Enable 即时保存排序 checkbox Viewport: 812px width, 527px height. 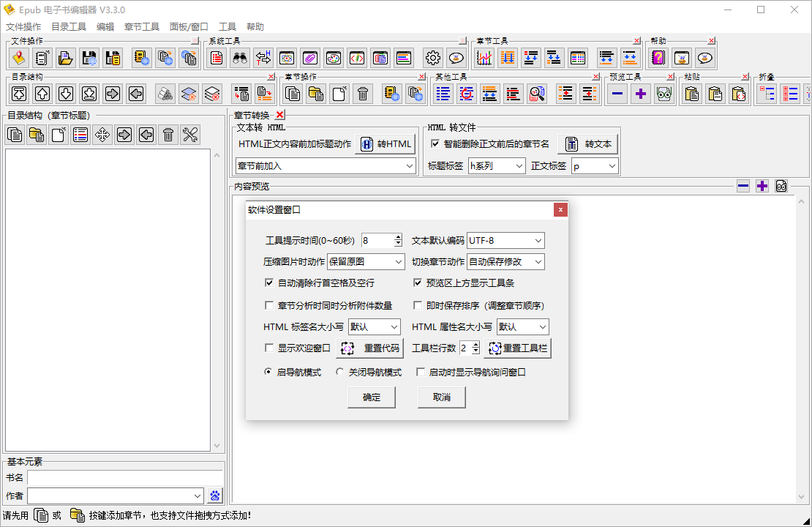pyautogui.click(x=418, y=305)
